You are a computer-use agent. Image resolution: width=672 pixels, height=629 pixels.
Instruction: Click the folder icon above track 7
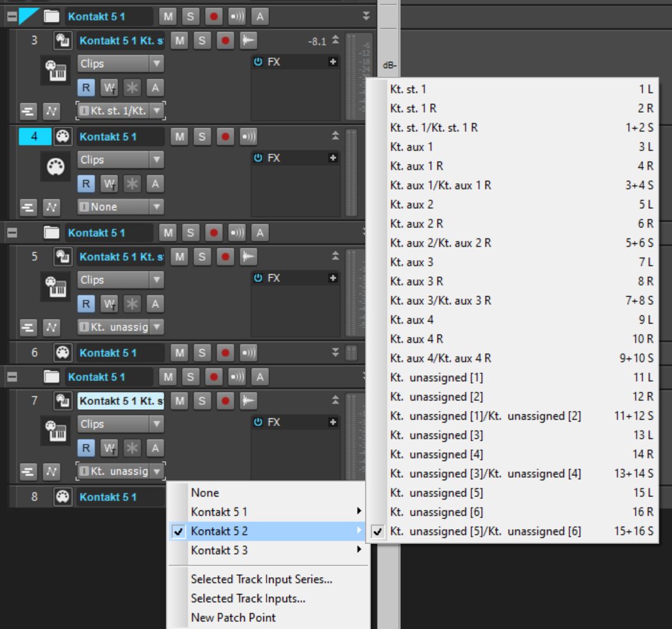[x=51, y=377]
